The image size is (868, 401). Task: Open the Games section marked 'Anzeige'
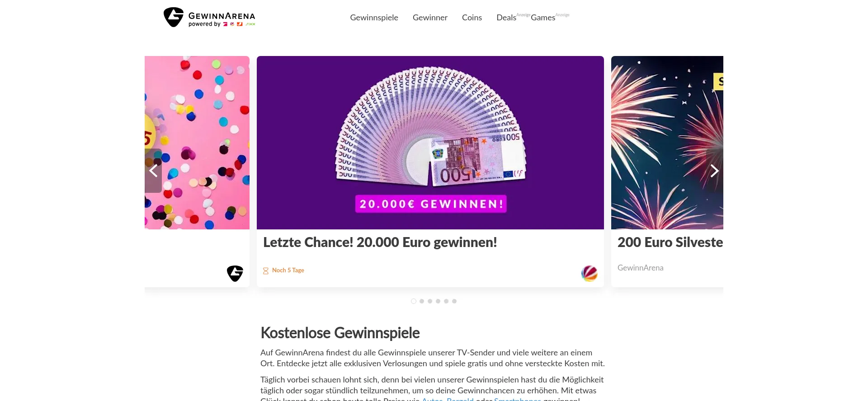(542, 18)
